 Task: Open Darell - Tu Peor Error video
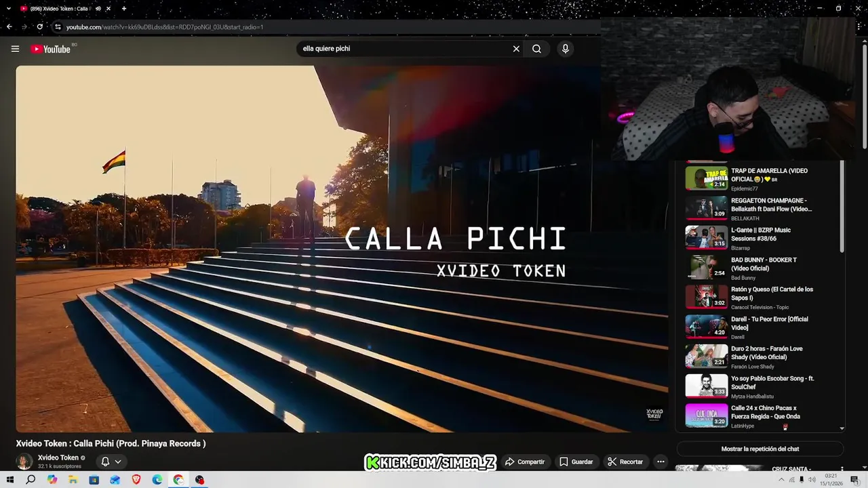(x=759, y=327)
